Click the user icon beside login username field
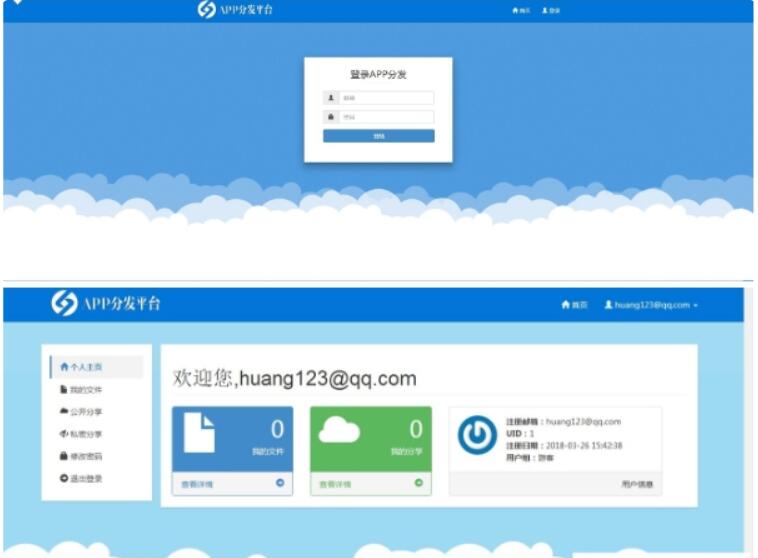The width and height of the screenshot is (758, 558). coord(331,98)
